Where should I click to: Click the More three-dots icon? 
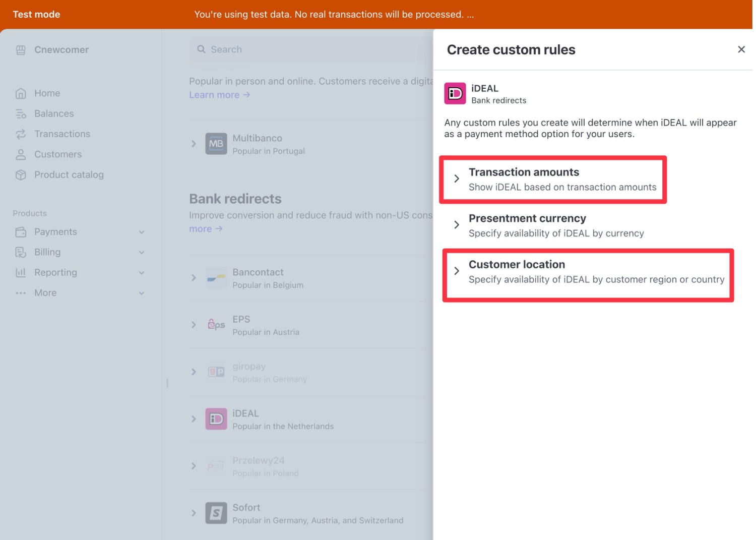click(x=21, y=293)
